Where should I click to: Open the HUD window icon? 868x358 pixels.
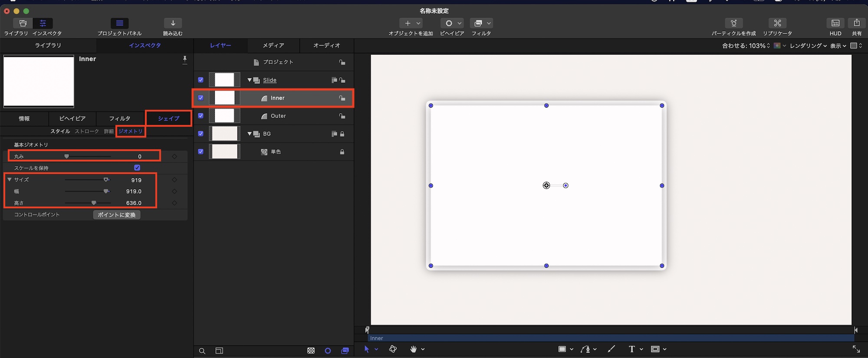pos(835,23)
